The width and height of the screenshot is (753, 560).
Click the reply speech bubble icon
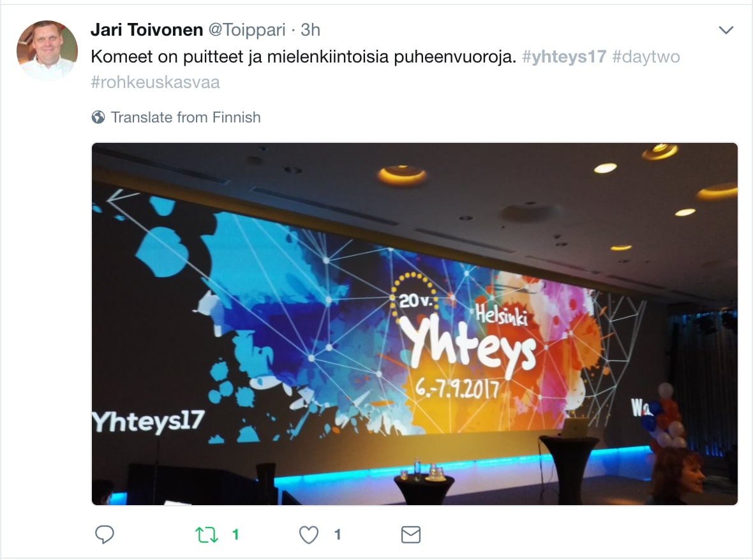(x=104, y=534)
